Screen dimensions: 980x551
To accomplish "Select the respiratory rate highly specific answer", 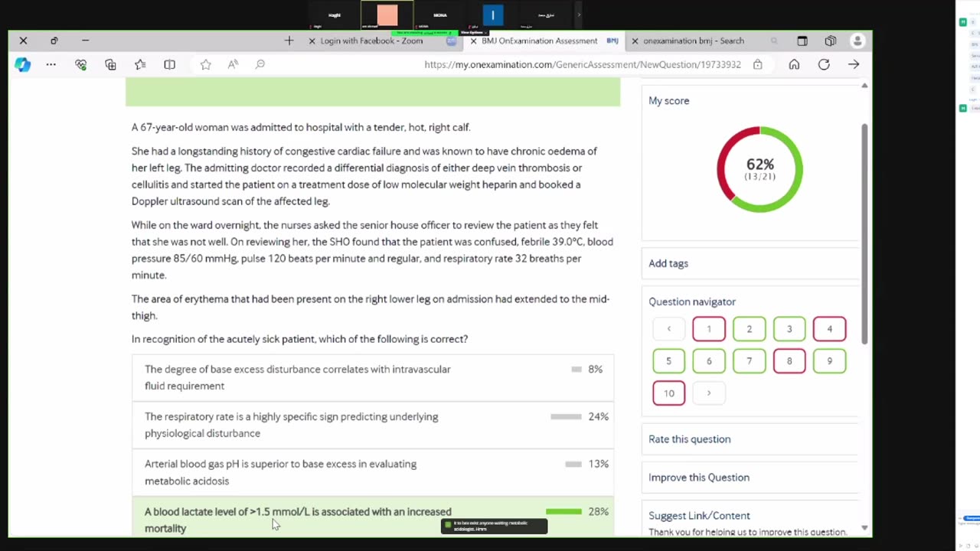I will (x=373, y=425).
